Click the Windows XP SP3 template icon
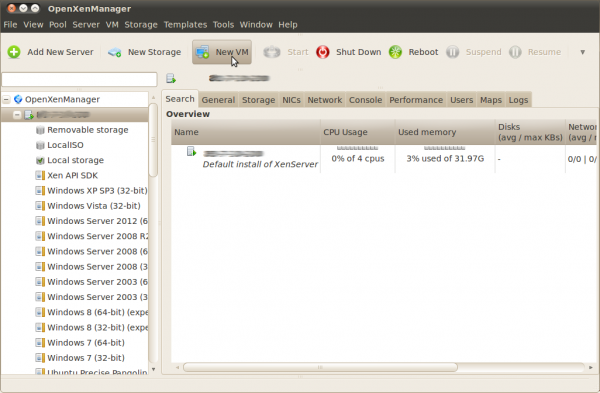Image resolution: width=600 pixels, height=393 pixels. (40, 191)
